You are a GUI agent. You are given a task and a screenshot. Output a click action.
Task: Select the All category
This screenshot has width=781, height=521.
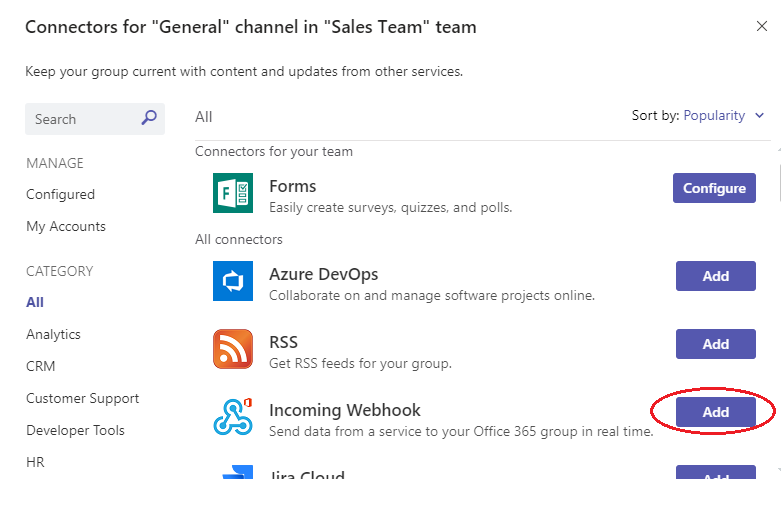[35, 302]
